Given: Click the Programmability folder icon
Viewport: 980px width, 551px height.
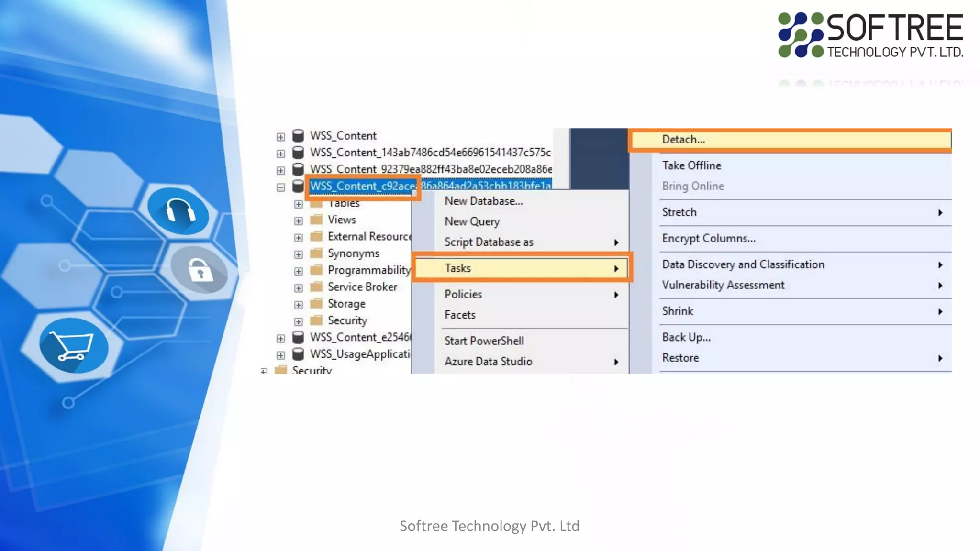Looking at the screenshot, I should pyautogui.click(x=316, y=270).
